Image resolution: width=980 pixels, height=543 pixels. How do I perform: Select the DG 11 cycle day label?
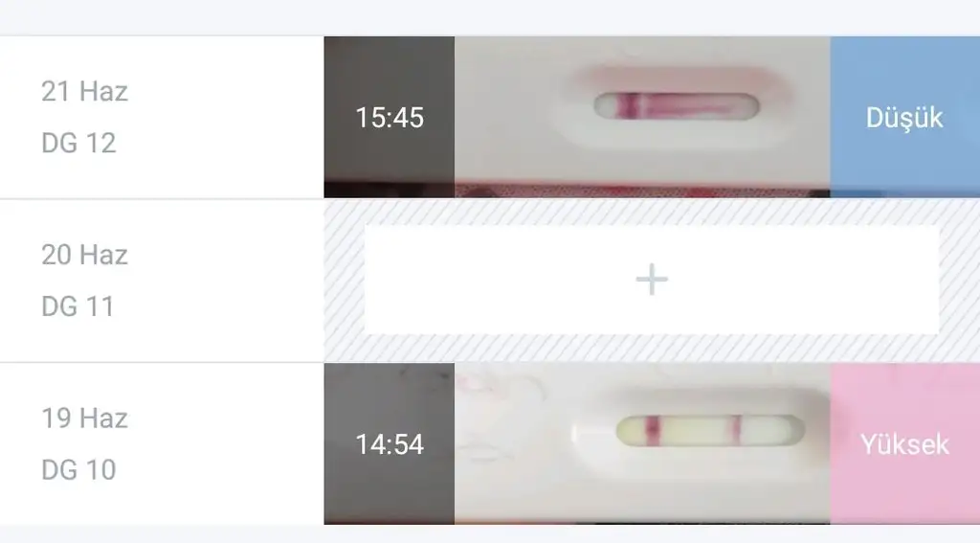pyautogui.click(x=78, y=306)
